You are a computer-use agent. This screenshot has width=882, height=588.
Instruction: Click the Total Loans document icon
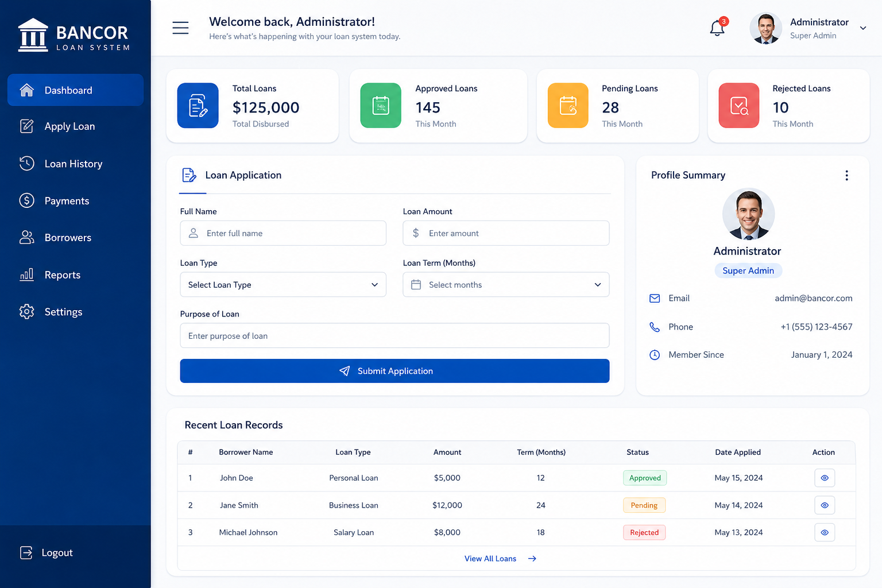point(198,106)
